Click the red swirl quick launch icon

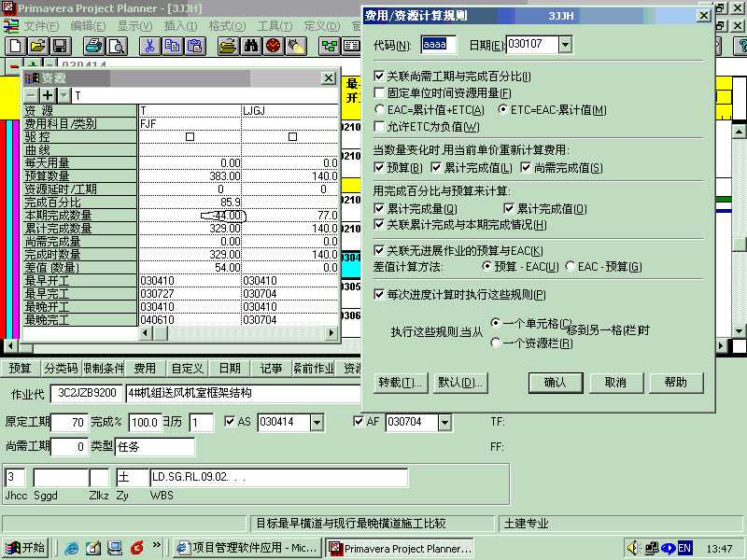(x=136, y=548)
